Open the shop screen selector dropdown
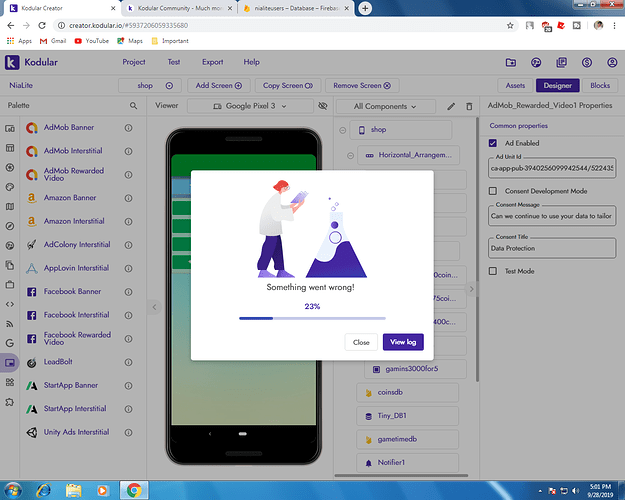 150,85
